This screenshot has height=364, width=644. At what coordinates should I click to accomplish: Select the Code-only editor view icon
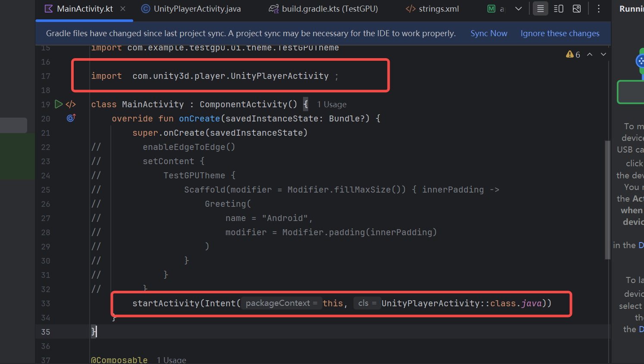540,9
